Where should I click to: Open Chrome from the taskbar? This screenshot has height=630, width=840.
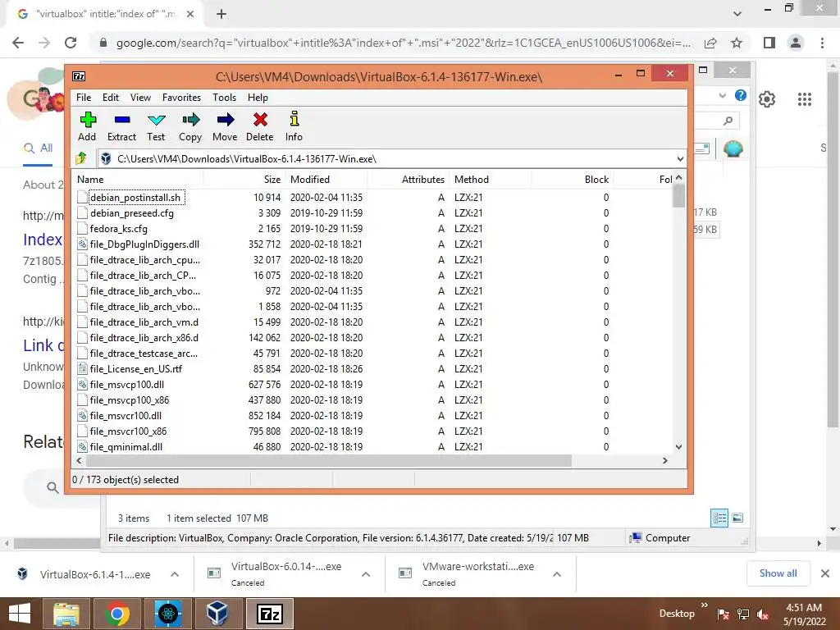click(117, 614)
